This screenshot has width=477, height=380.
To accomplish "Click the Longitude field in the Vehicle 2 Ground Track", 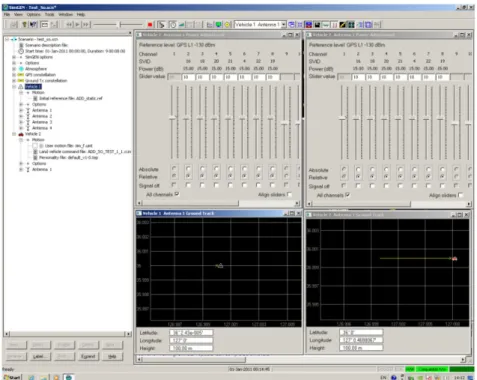I will click(361, 340).
